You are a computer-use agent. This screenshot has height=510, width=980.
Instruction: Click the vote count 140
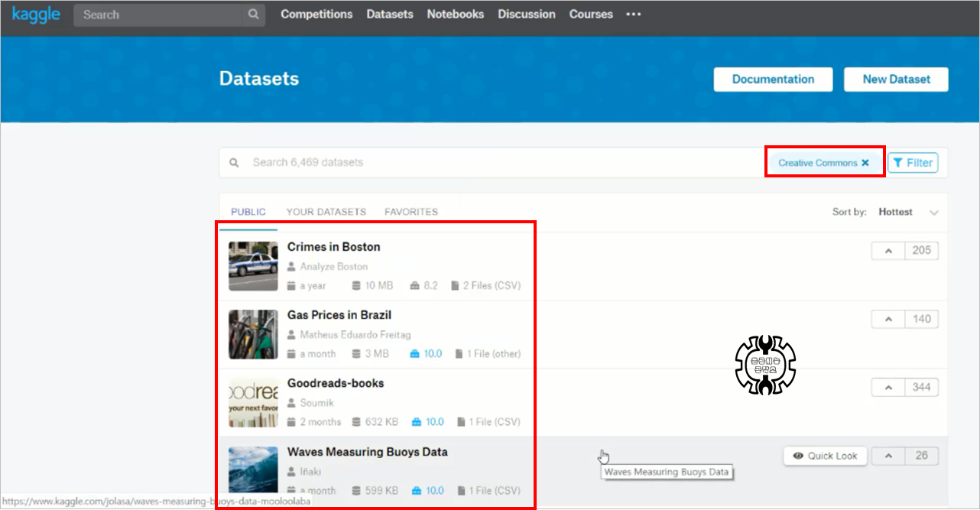(922, 319)
